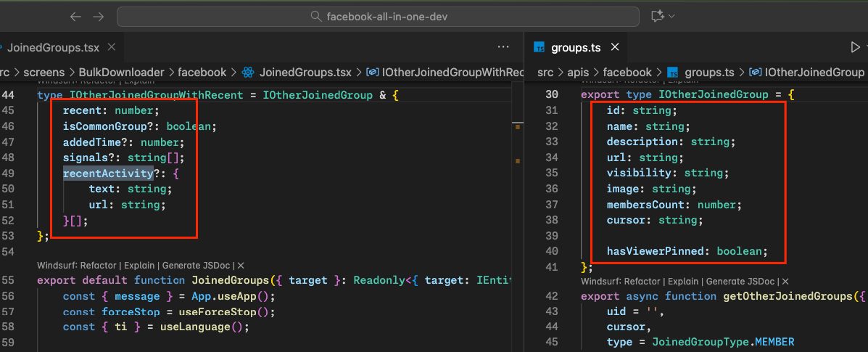Image resolution: width=868 pixels, height=352 pixels.
Task: Click the 'recentActivity' property name
Action: click(x=108, y=173)
